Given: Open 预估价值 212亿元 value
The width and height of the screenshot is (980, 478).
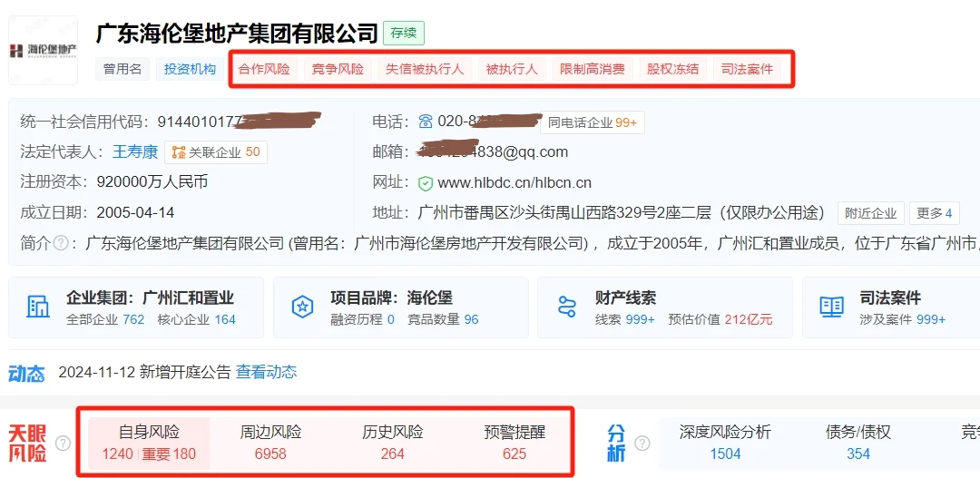Looking at the screenshot, I should 720,319.
